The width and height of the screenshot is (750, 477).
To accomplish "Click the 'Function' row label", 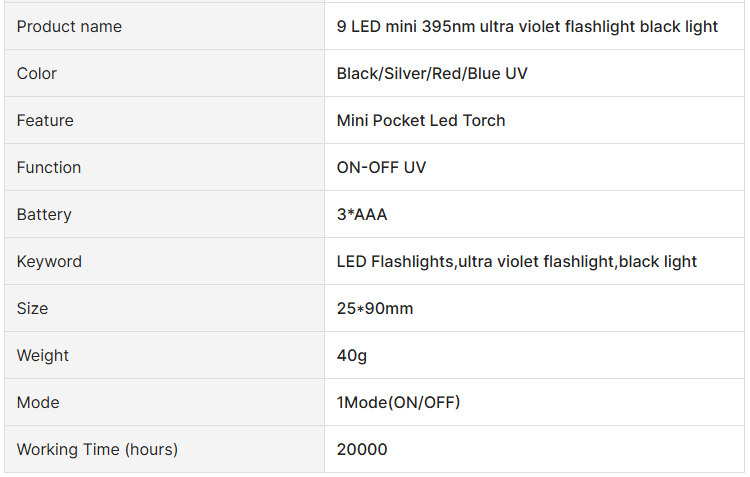I will tap(49, 167).
